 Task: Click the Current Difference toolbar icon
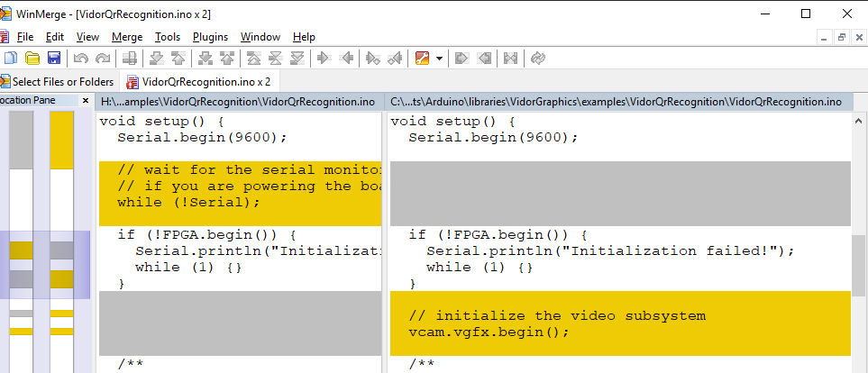[x=275, y=58]
